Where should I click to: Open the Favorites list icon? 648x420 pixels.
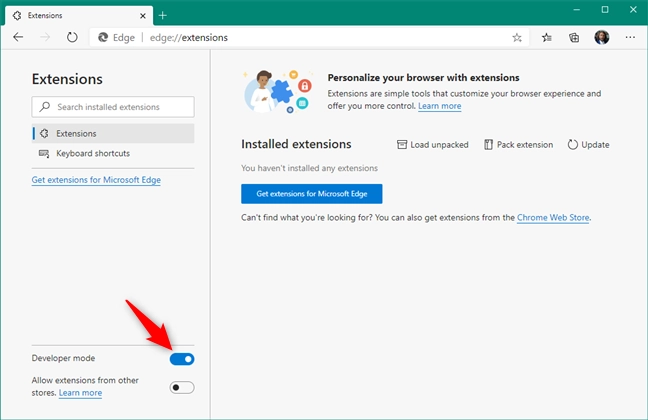[546, 38]
